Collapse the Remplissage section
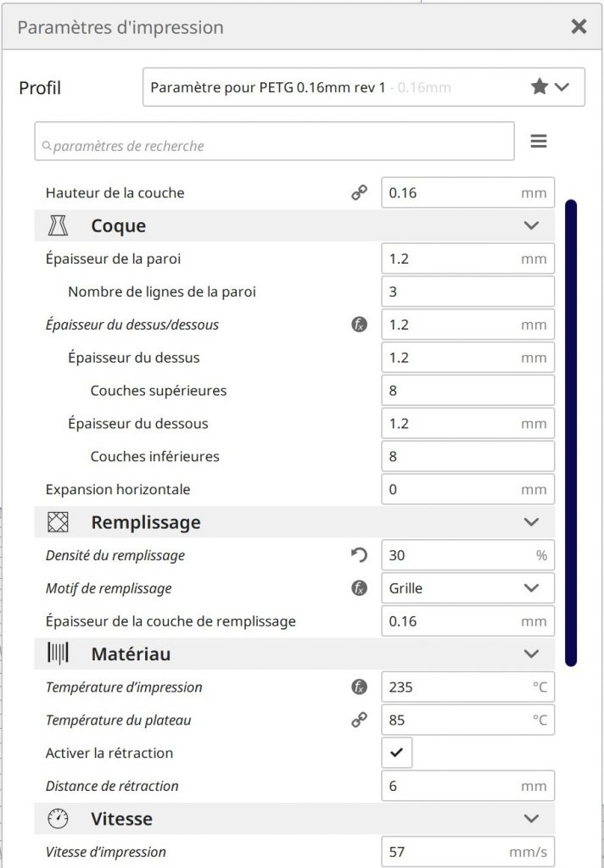This screenshot has width=604, height=868. tap(532, 522)
